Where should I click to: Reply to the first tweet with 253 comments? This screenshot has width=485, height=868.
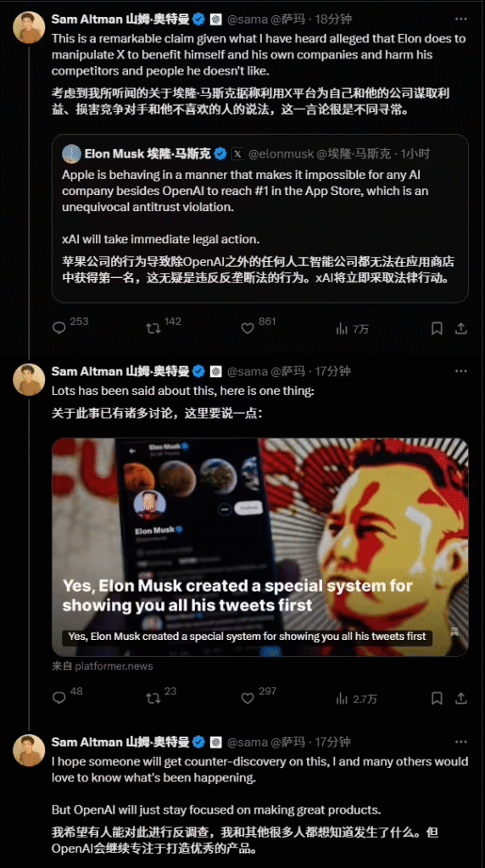point(59,328)
